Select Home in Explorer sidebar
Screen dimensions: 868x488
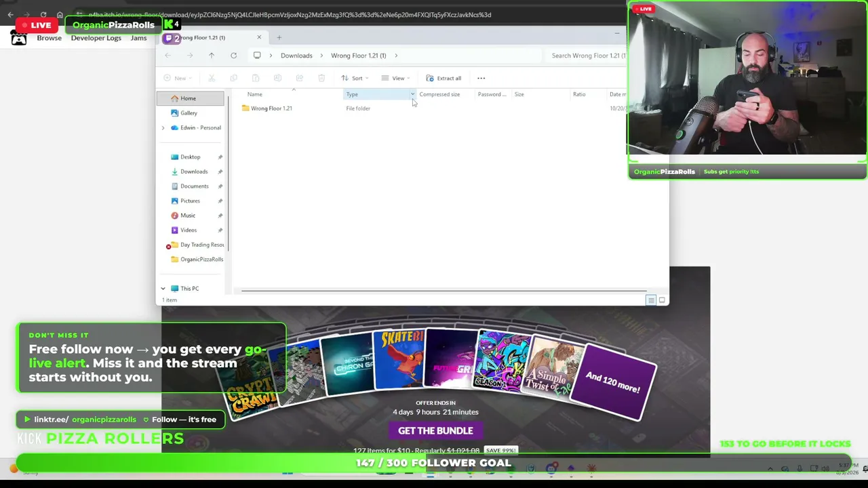[191, 98]
